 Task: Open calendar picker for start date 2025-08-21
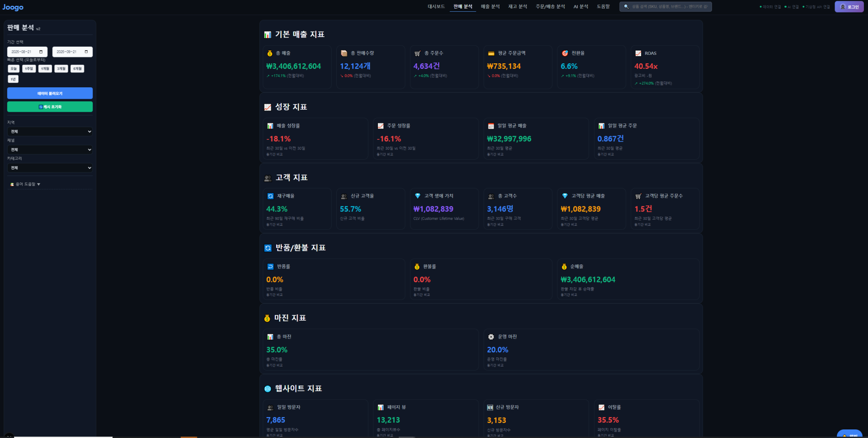41,52
